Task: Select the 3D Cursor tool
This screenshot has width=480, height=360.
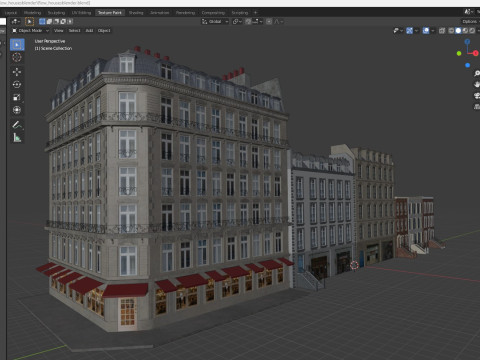Action: coord(17,57)
